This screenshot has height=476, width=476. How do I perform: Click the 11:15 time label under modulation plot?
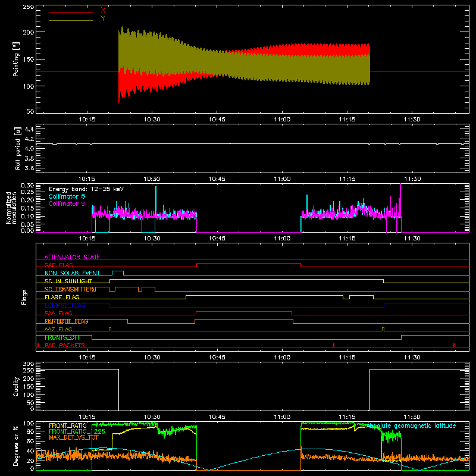click(x=347, y=239)
